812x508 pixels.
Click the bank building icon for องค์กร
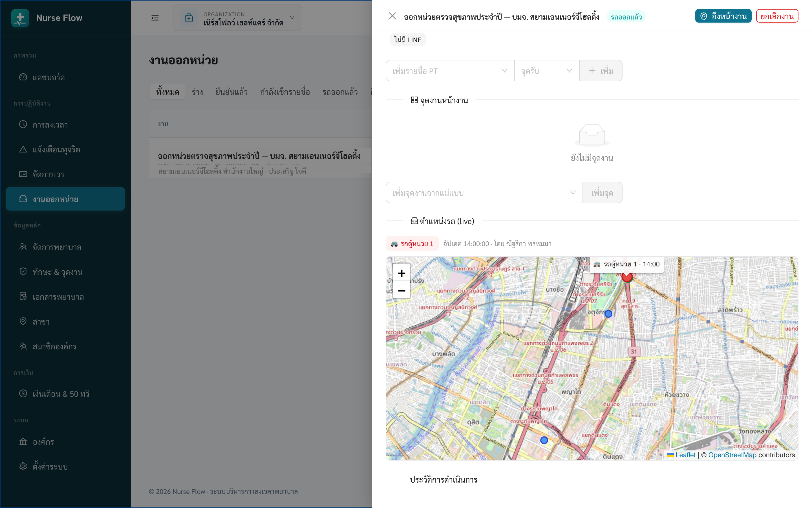tap(23, 441)
